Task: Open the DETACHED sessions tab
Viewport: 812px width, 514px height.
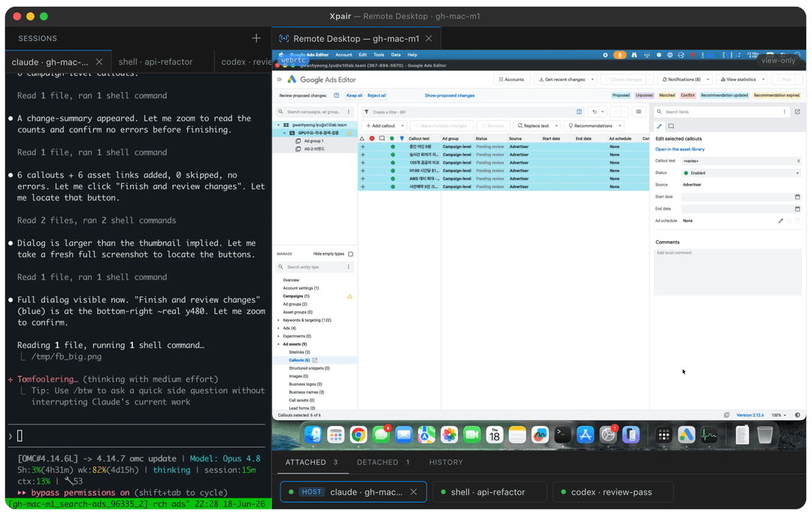Action: [x=383, y=462]
